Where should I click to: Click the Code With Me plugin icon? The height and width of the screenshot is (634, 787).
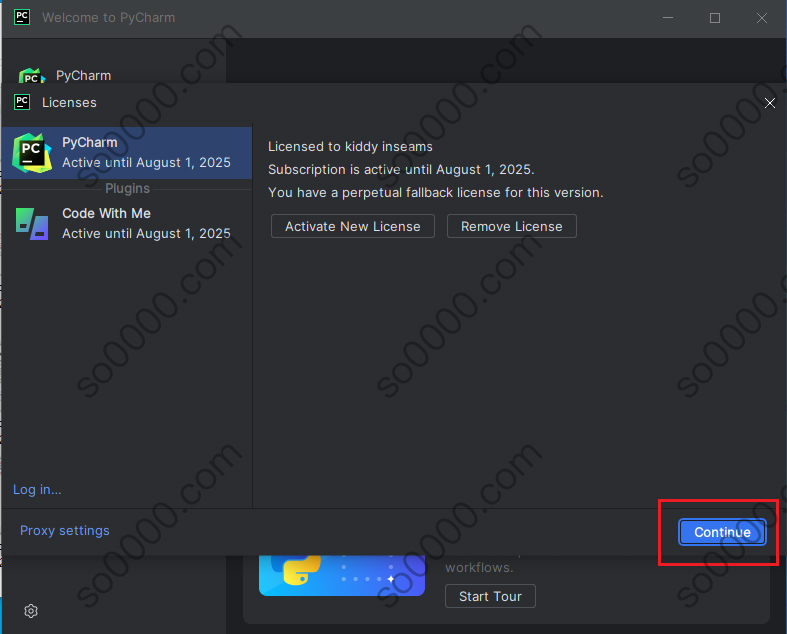tap(32, 224)
